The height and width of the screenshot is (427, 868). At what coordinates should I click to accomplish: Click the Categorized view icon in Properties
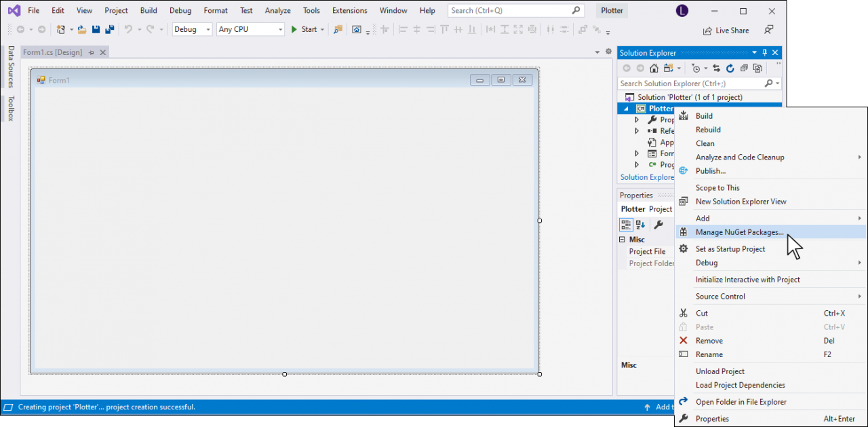[x=626, y=225]
